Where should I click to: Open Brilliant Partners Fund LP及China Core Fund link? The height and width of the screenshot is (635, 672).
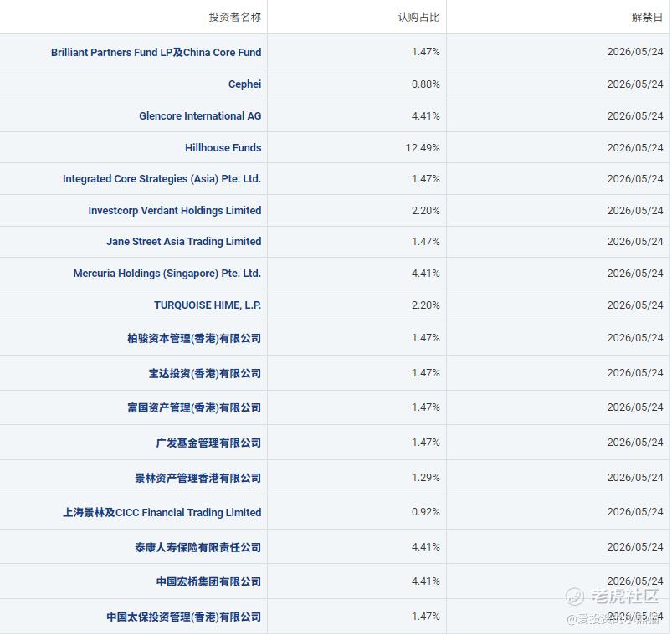pyautogui.click(x=156, y=52)
